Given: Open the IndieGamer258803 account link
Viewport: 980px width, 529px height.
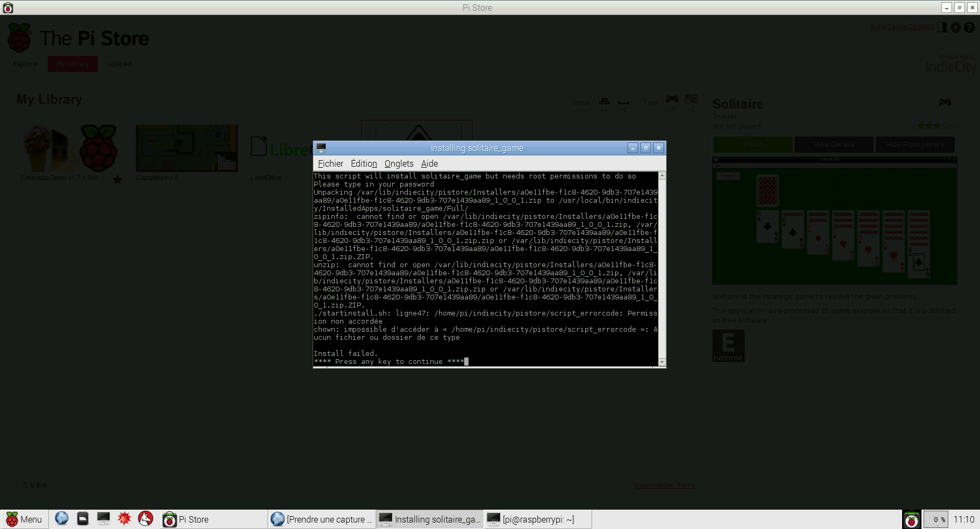Looking at the screenshot, I should tap(902, 27).
